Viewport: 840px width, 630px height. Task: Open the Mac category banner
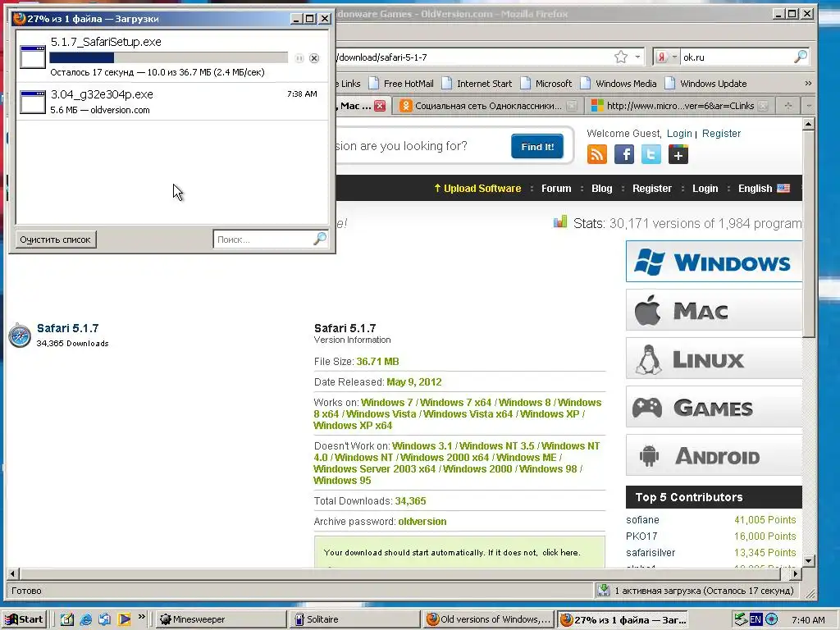(x=714, y=310)
